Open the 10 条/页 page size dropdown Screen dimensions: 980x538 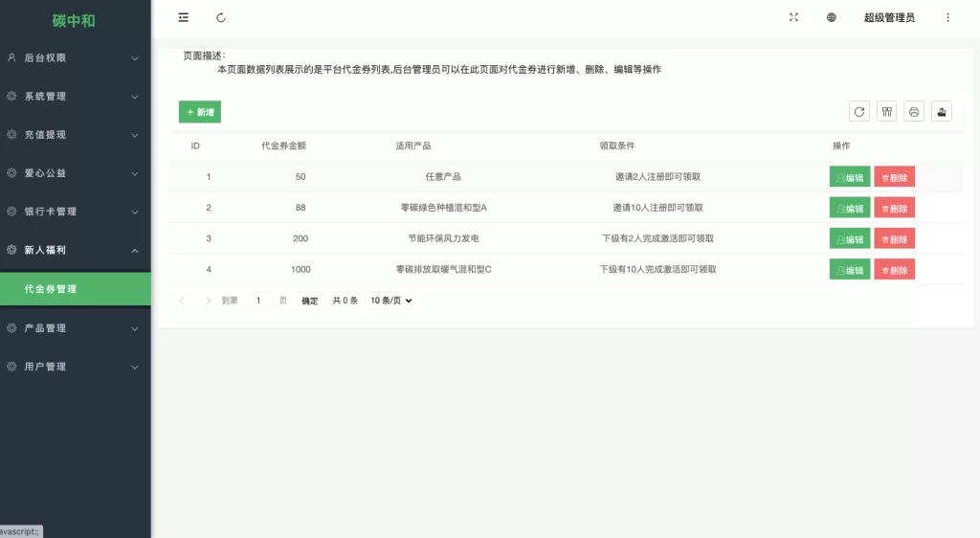390,301
